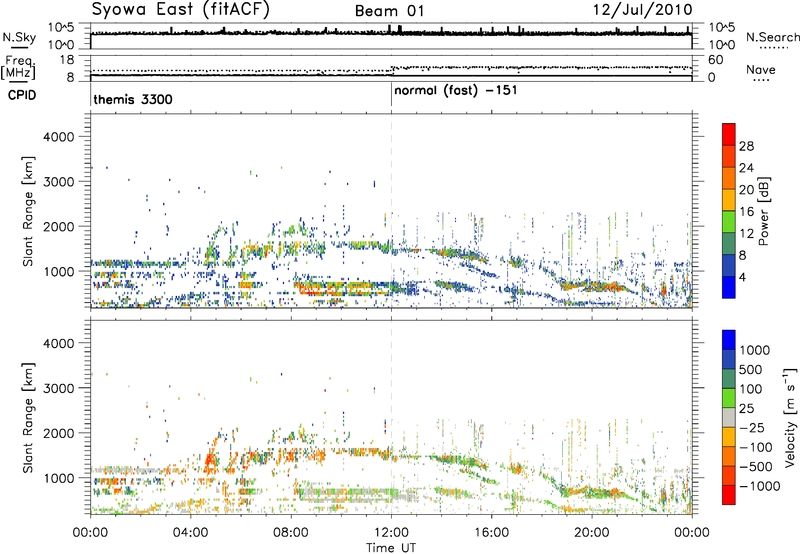This screenshot has height=554, width=800.
Task: Click the '60' Nave axis tick
Action: (x=715, y=60)
